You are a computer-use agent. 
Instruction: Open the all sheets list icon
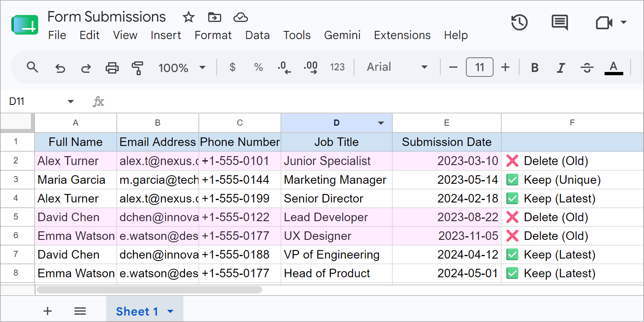coord(80,311)
